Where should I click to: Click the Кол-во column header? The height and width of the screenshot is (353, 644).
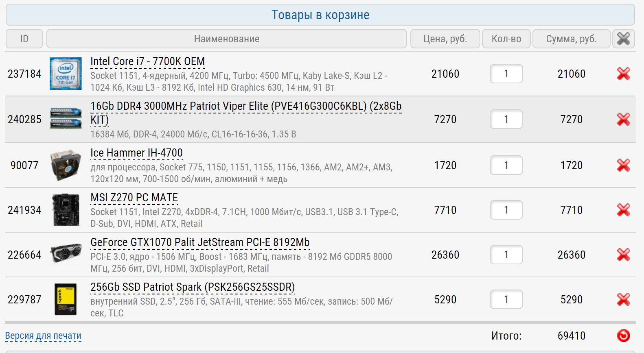pyautogui.click(x=506, y=39)
